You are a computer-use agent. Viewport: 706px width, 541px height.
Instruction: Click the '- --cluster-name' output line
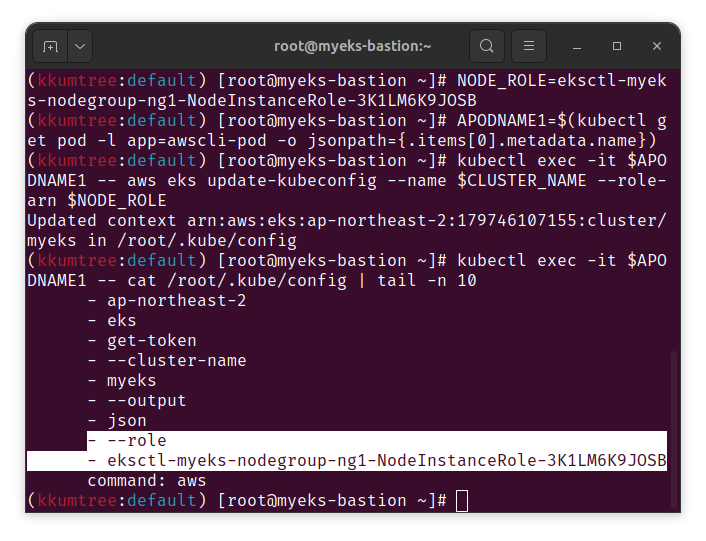[x=167, y=361]
